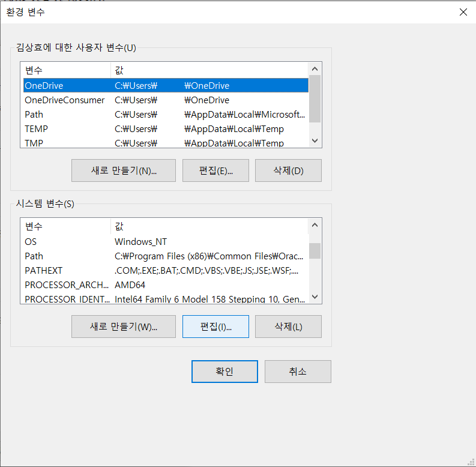This screenshot has height=467, width=476.
Task: Click the Intel64 Family 6 value cell
Action: tap(209, 299)
